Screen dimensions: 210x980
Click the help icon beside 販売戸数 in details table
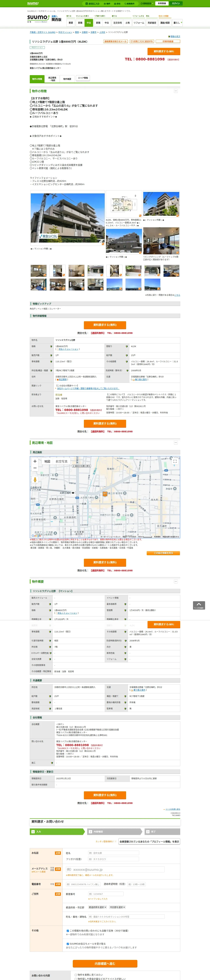point(51,355)
